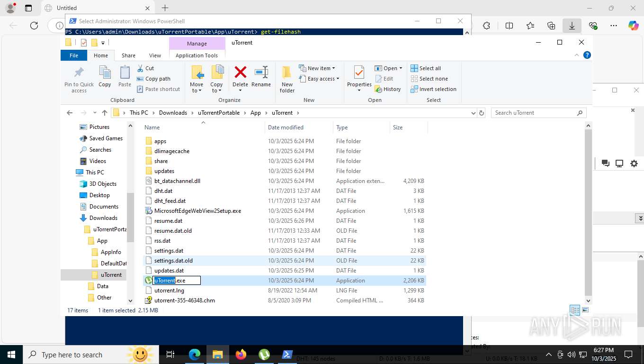Click Select all in ribbon
This screenshot has width=644, height=364.
coord(426,68)
